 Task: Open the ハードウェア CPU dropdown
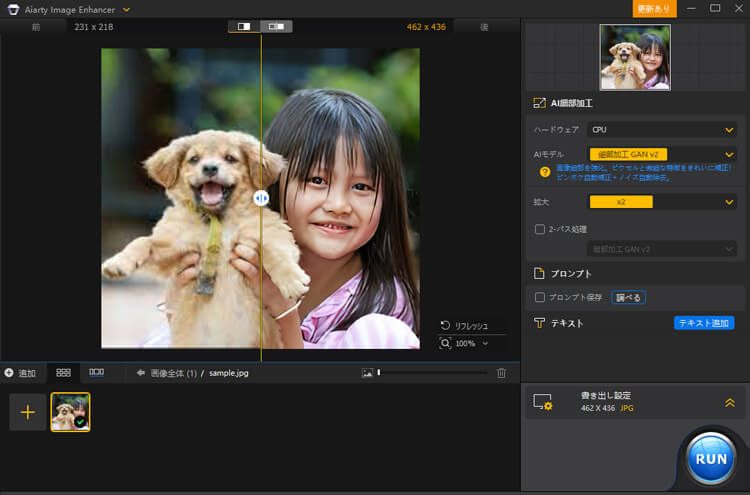click(x=662, y=129)
